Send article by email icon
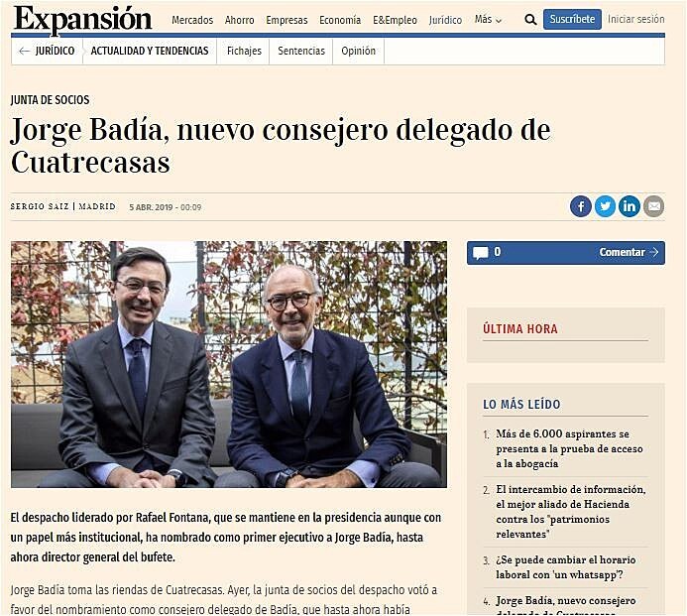The width and height of the screenshot is (687, 616). (653, 206)
